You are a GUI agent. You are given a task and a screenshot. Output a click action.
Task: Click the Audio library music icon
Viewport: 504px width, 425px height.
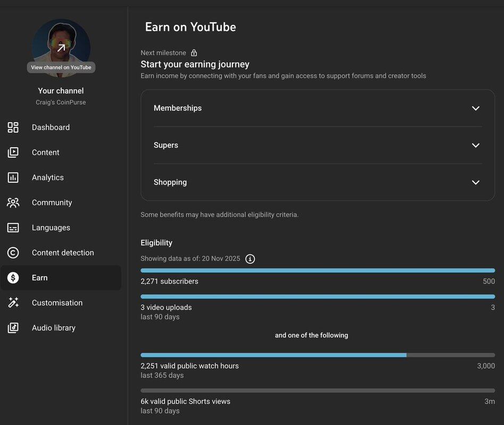pos(13,328)
